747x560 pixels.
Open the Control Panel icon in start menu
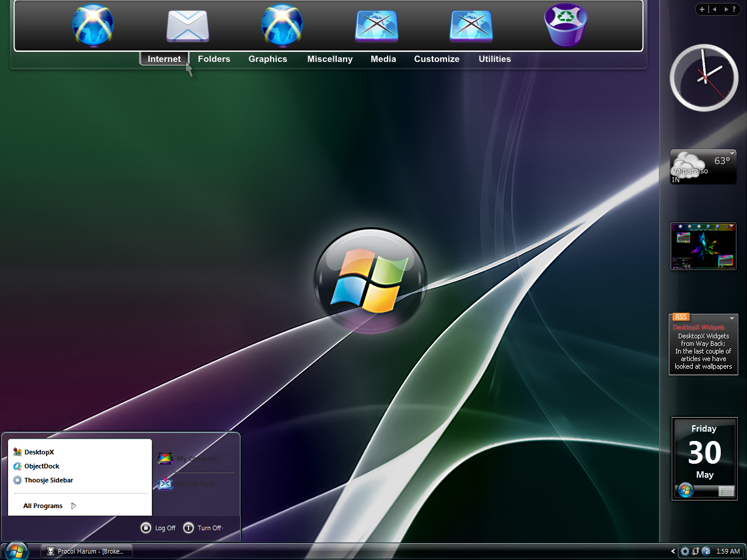coord(166,484)
